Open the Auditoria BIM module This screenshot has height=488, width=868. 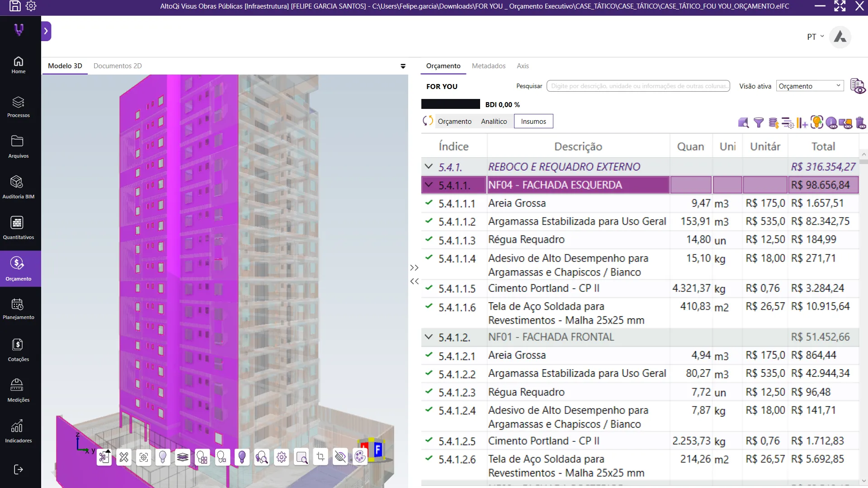coord(18,187)
